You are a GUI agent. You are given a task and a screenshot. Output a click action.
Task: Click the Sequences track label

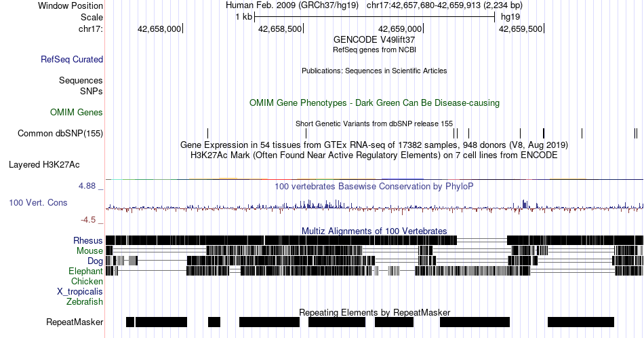pyautogui.click(x=81, y=80)
